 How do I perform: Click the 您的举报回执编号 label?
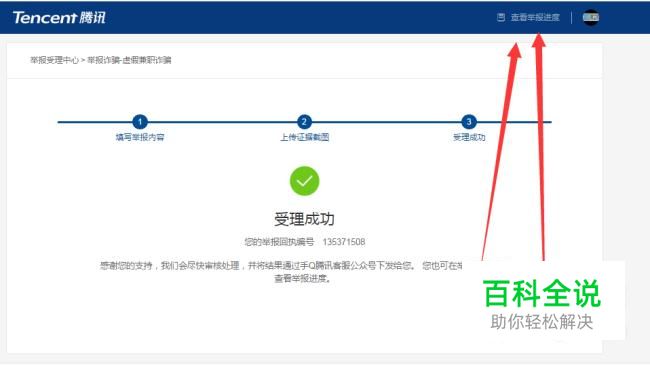coord(279,242)
